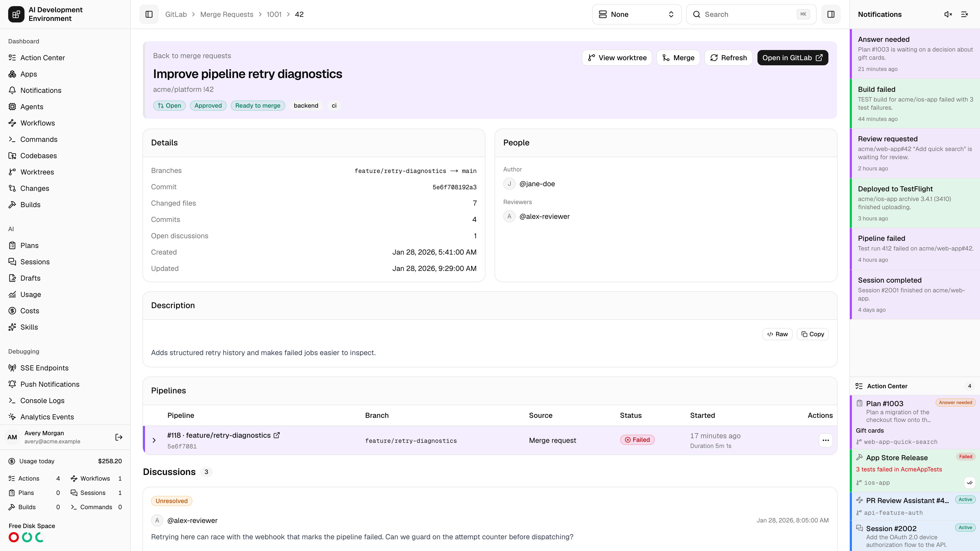The width and height of the screenshot is (980, 551).
Task: Click @alex-reviewer in Reviewers list
Action: click(x=544, y=216)
